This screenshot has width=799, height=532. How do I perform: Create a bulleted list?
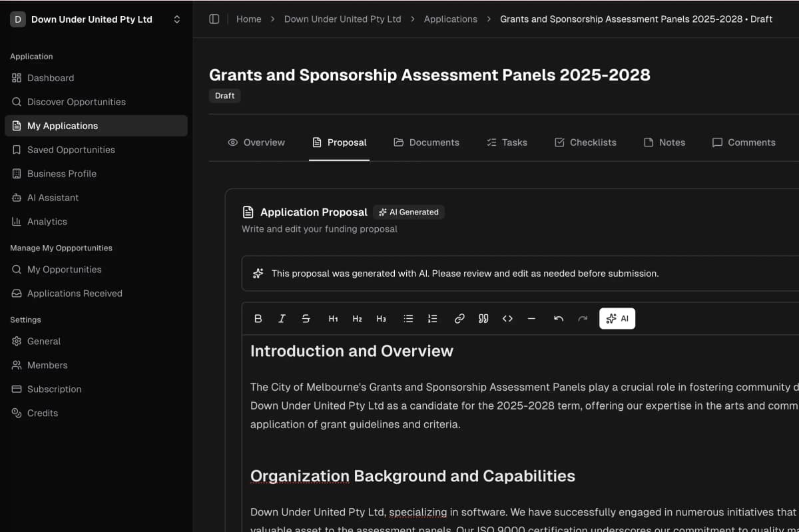pyautogui.click(x=408, y=319)
